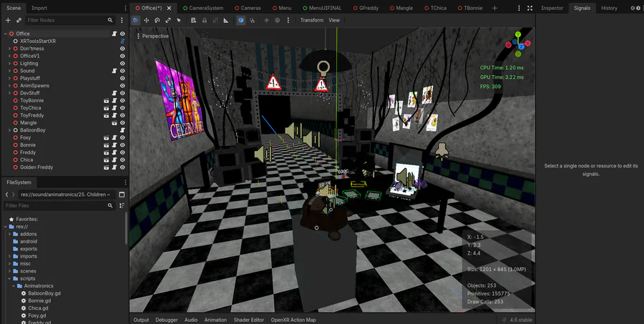
Task: Click the 4.6.stable version label
Action: coord(521,320)
